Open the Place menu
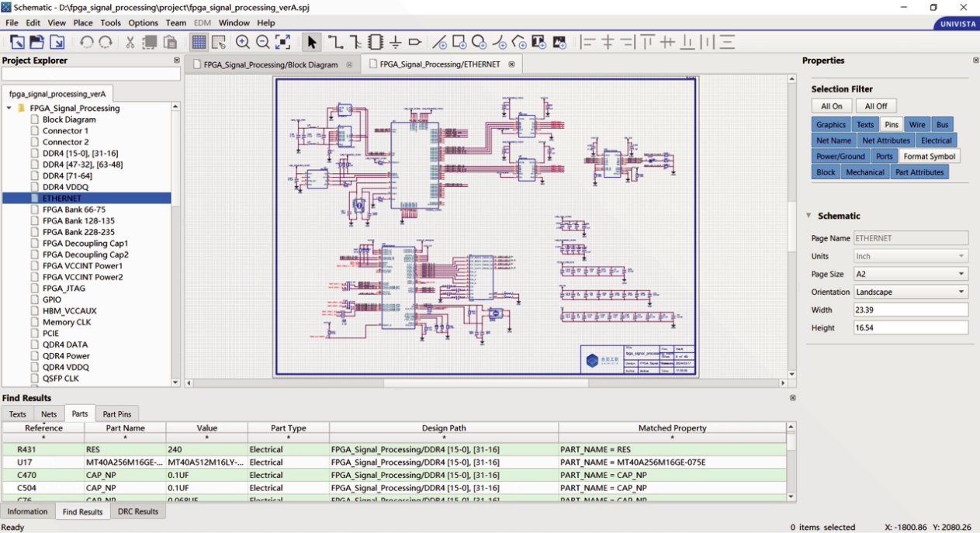This screenshot has width=980, height=533. pyautogui.click(x=83, y=23)
